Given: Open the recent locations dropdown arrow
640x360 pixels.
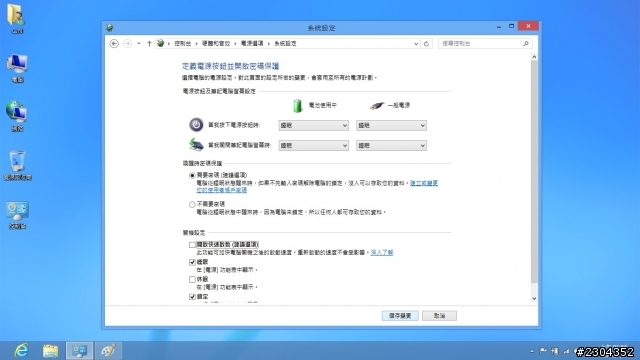Looking at the screenshot, I should (x=139, y=43).
